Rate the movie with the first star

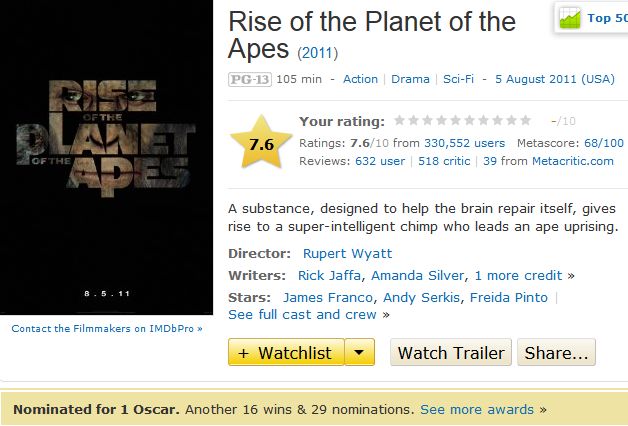[x=400, y=121]
